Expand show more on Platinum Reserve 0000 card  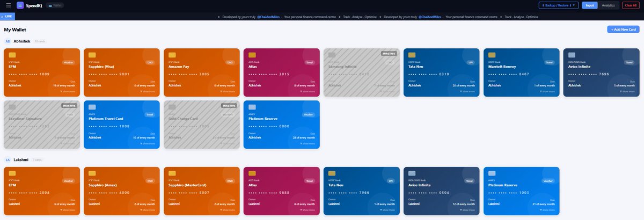point(308,144)
